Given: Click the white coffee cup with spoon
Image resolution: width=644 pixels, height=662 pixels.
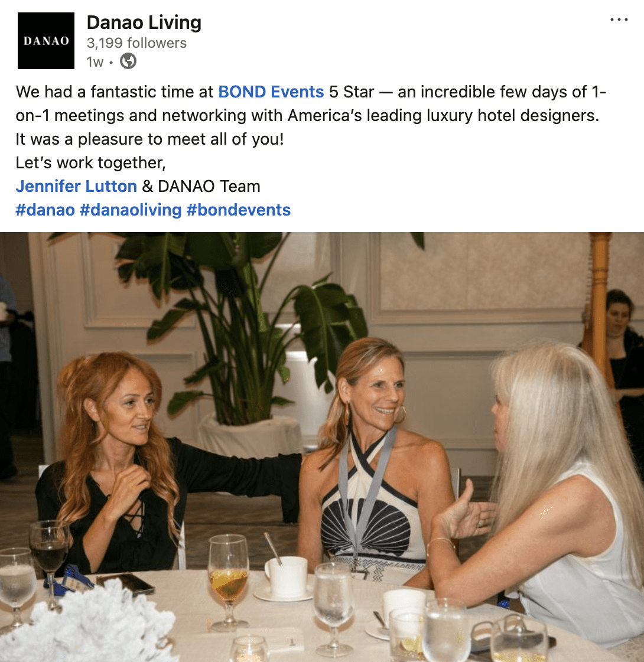Looking at the screenshot, I should click(286, 576).
